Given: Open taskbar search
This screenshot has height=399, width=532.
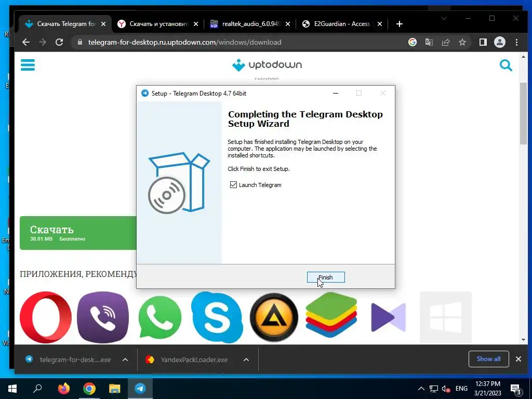Looking at the screenshot, I should pos(37,388).
